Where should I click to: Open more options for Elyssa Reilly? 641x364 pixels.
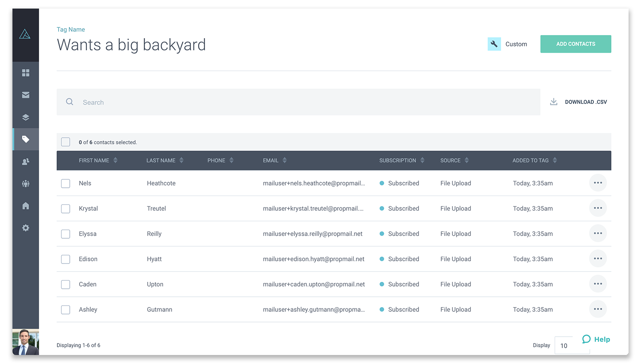click(x=598, y=234)
